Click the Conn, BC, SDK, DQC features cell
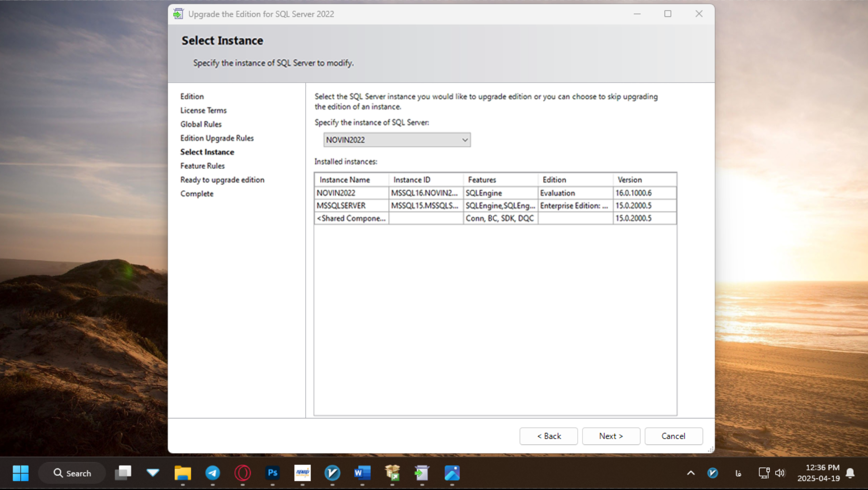Viewport: 868px width, 490px height. (x=500, y=218)
